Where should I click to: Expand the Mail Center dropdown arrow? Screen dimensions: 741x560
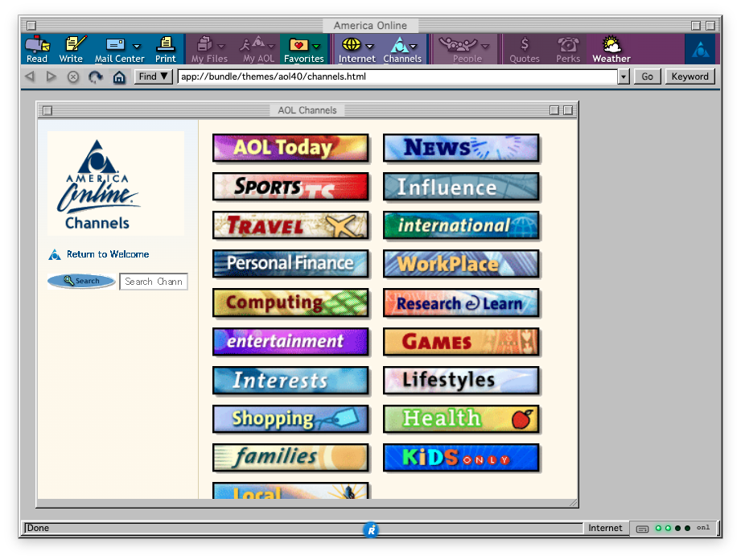tap(137, 47)
